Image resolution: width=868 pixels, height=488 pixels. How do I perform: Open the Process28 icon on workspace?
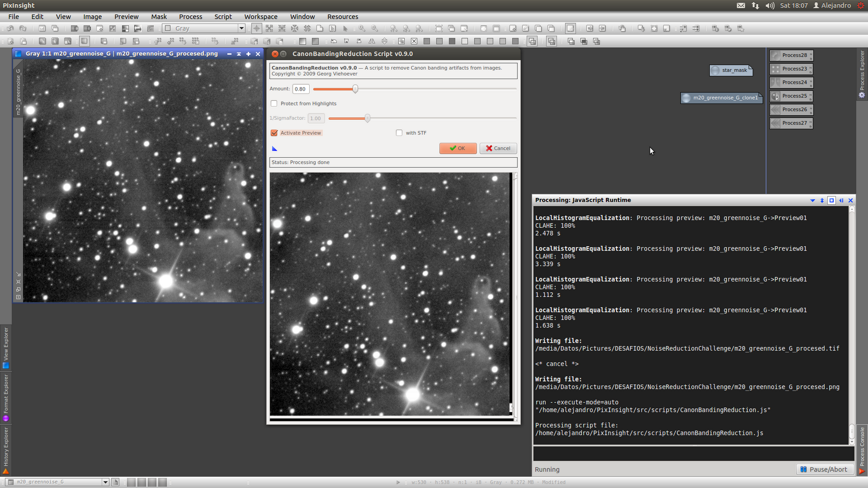point(791,55)
